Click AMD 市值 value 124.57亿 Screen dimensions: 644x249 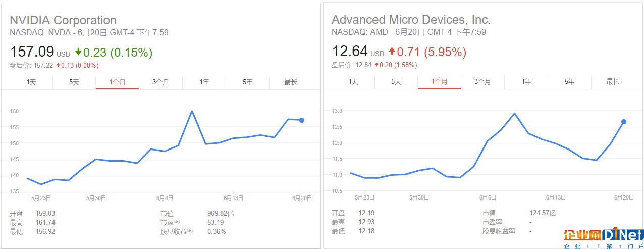tap(543, 213)
